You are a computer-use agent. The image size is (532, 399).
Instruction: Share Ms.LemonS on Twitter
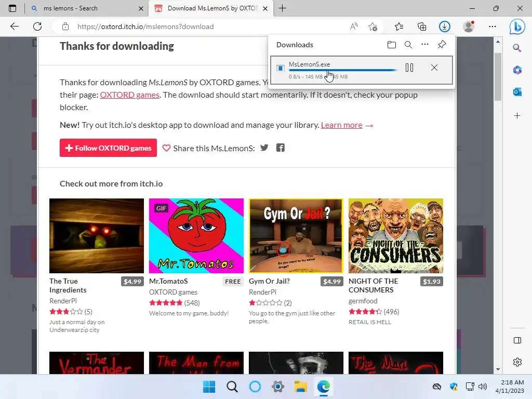click(264, 148)
